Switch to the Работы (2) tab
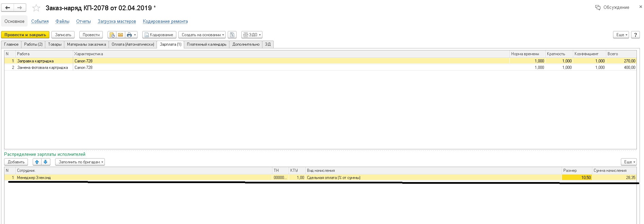The image size is (644, 224). [x=33, y=44]
